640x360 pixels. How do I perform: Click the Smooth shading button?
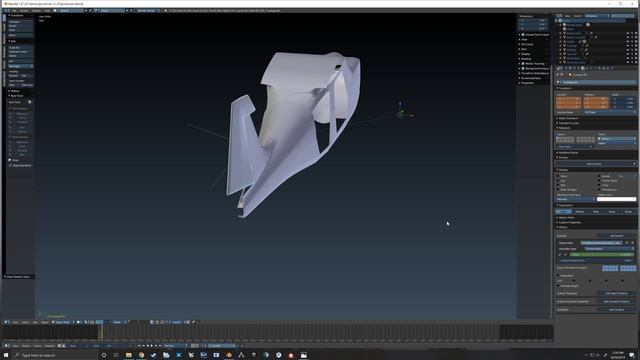tap(13, 76)
